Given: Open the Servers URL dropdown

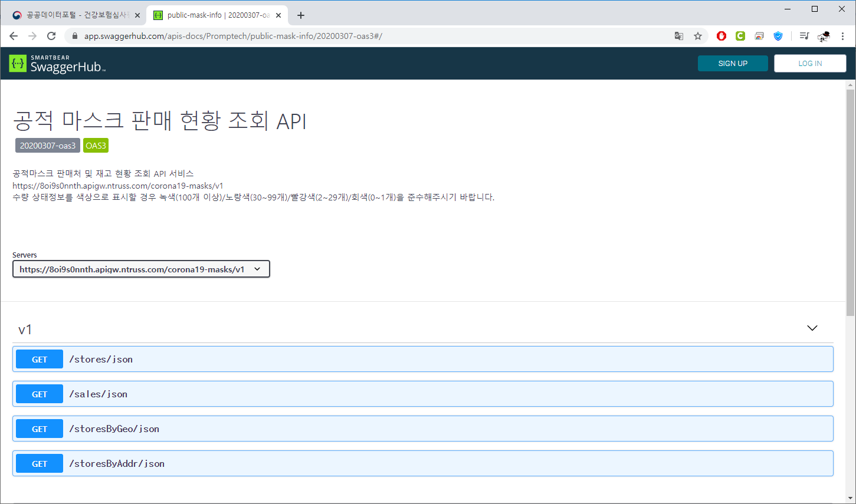Looking at the screenshot, I should pos(141,269).
